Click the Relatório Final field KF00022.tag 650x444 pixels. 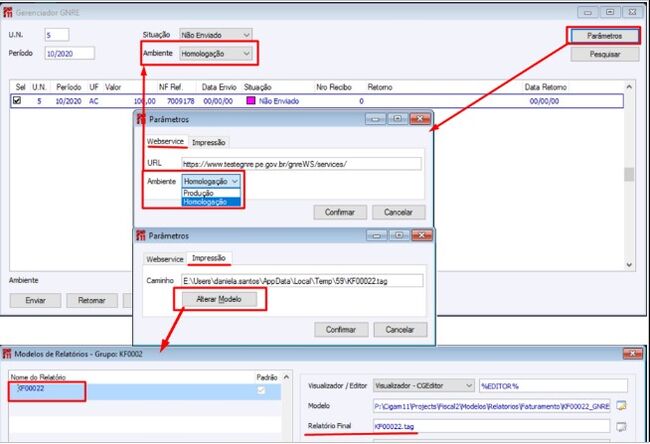(x=492, y=426)
